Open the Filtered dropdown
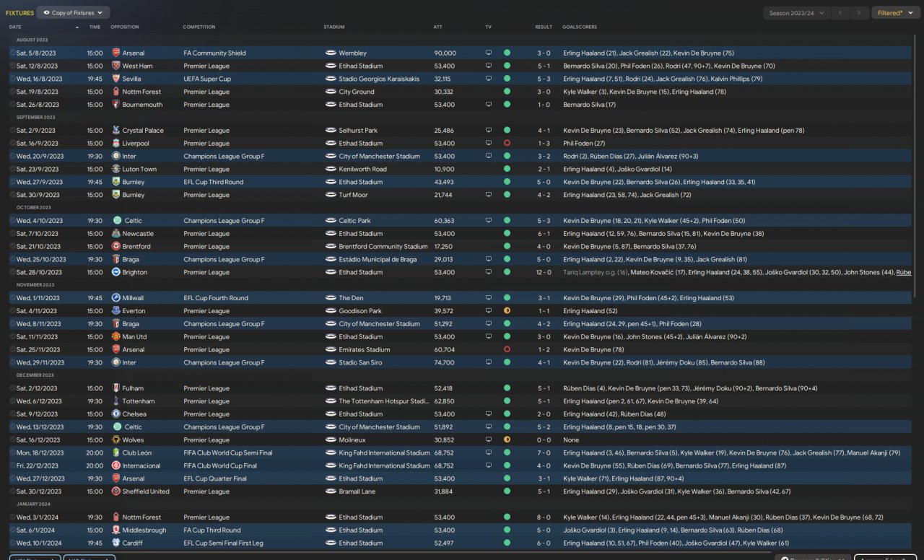 (896, 13)
